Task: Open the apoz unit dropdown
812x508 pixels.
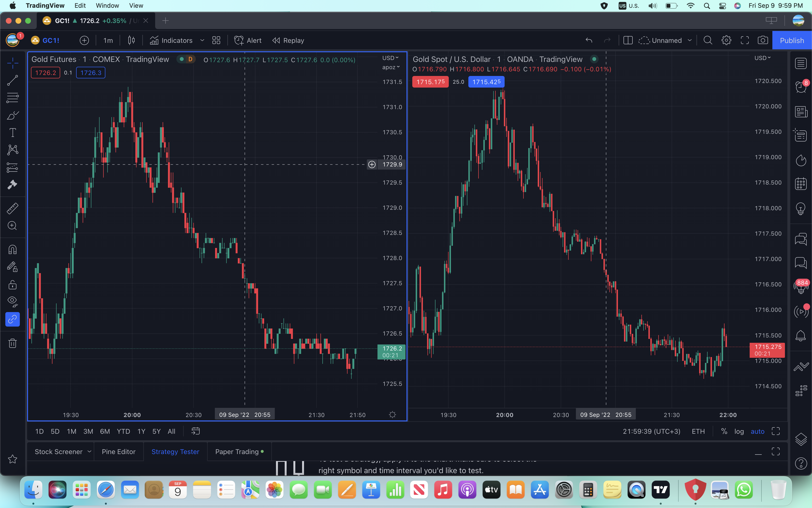Action: [x=391, y=67]
